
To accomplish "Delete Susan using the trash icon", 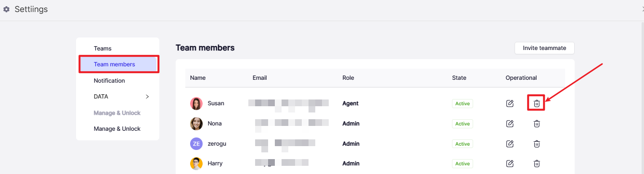I will point(537,103).
